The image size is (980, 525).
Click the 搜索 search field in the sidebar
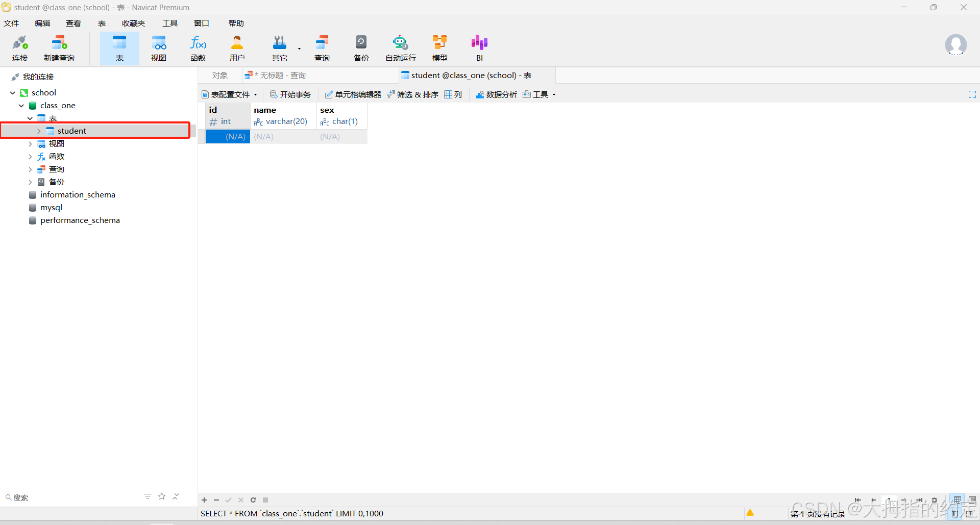tap(71, 497)
